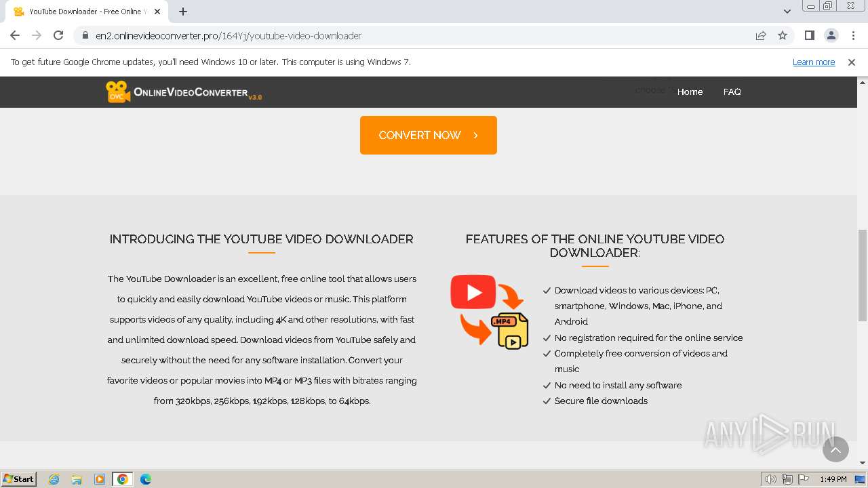Click 'Secure file downloads' feature text
This screenshot has height=488, width=868.
601,401
